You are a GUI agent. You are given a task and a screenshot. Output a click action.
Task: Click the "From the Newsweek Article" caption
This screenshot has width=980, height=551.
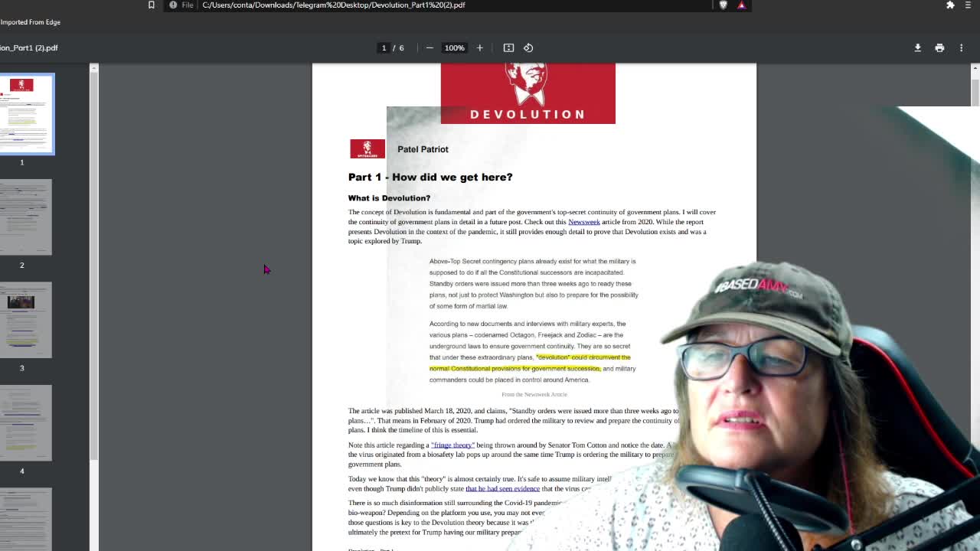pyautogui.click(x=534, y=395)
